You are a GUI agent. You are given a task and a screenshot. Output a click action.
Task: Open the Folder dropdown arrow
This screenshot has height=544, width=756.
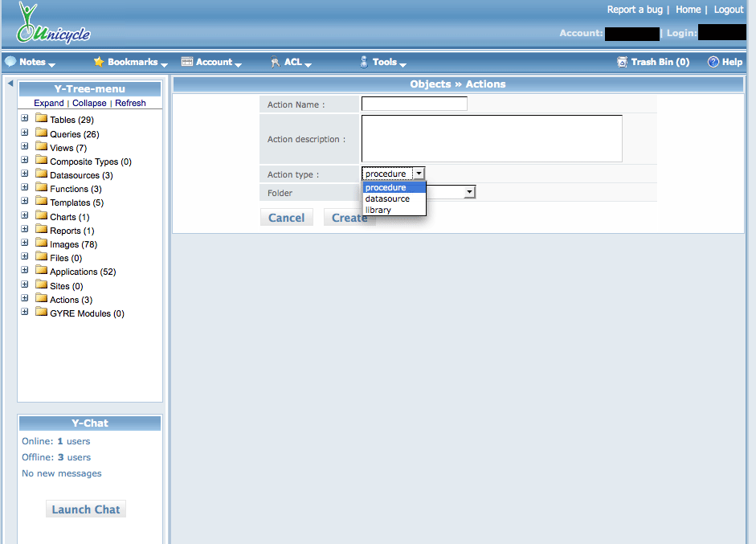click(470, 192)
